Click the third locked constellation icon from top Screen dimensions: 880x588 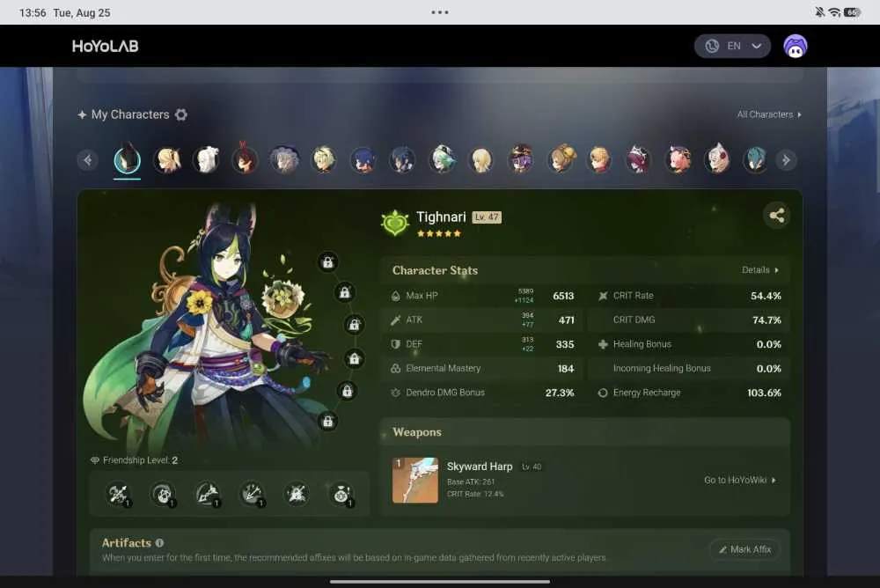tap(354, 325)
